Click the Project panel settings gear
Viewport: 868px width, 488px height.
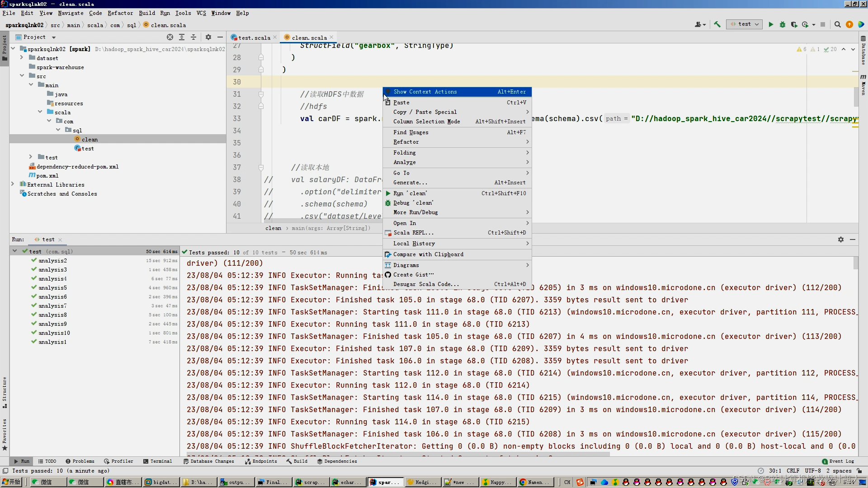[x=208, y=37]
